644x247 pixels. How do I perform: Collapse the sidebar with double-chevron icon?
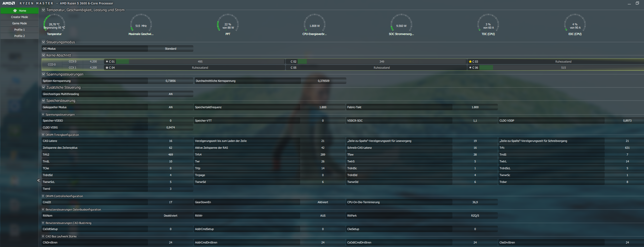[x=39, y=180]
